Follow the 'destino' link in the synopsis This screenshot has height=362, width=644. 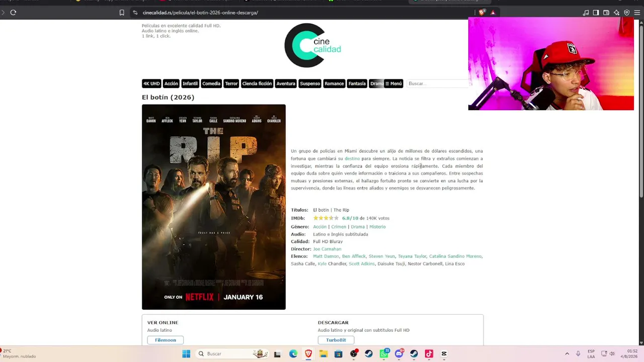click(x=352, y=158)
